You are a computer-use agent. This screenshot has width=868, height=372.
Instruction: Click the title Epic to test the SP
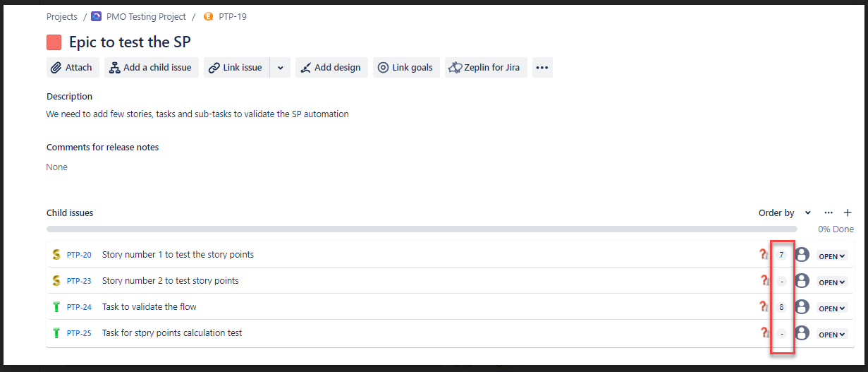(130, 42)
